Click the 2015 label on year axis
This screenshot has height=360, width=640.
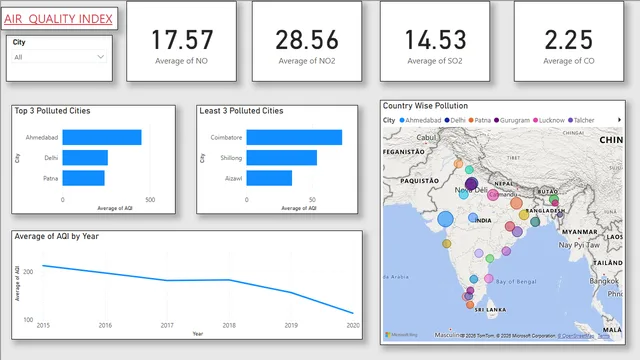click(43, 325)
